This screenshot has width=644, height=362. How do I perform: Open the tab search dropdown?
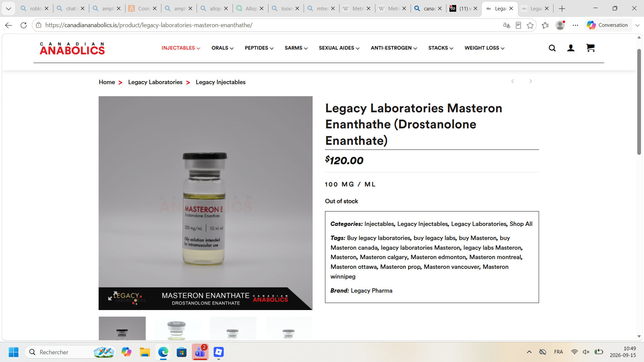pos(8,9)
